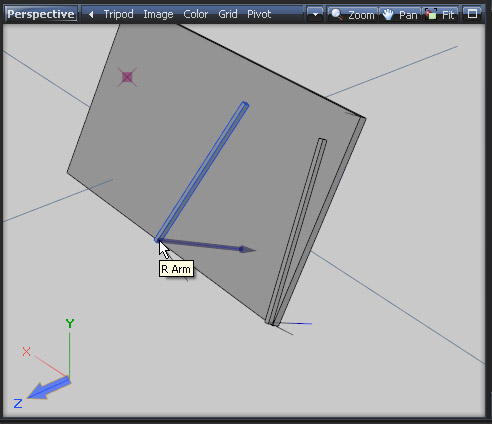Click the left arrow beside Tripod

[x=91, y=14]
